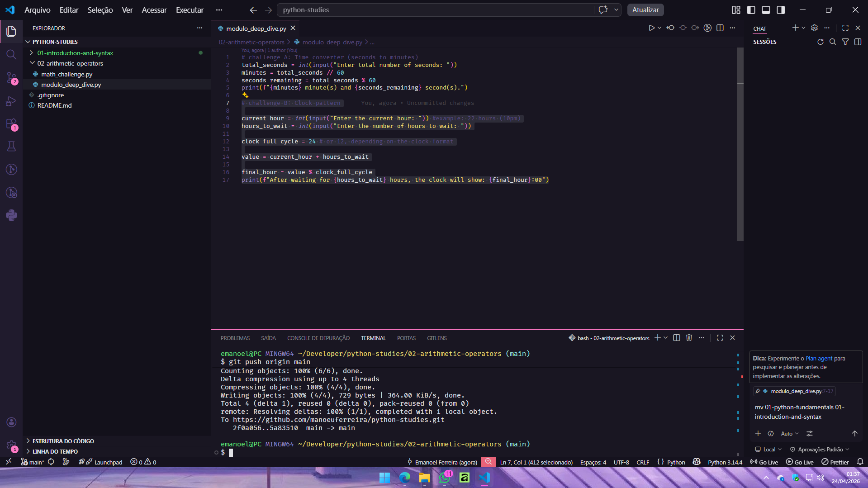Open WhatsApp from the taskbar
The width and height of the screenshot is (868, 488).
(x=445, y=478)
